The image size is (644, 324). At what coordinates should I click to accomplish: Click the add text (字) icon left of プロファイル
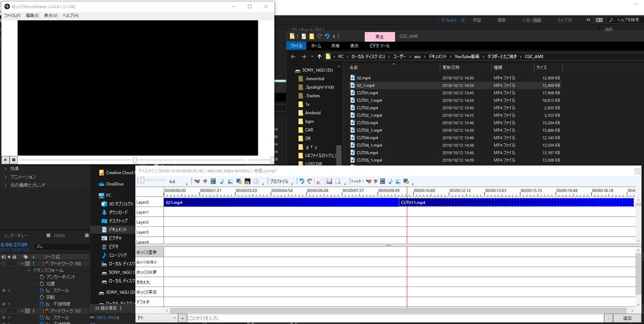tap(205, 181)
